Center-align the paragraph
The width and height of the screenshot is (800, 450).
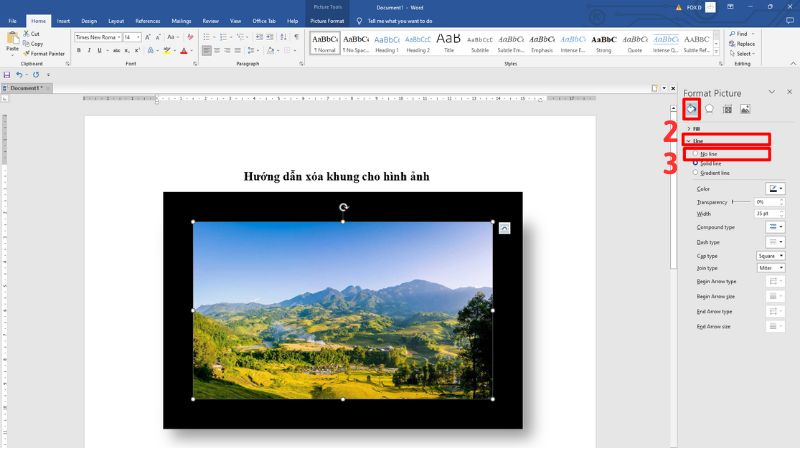[217, 50]
